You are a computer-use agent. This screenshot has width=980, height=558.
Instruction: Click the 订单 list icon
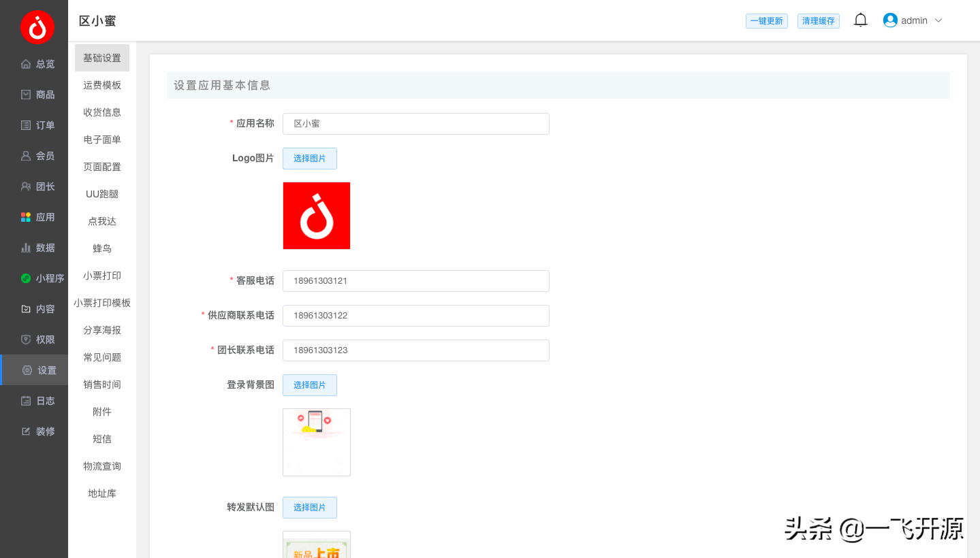coord(26,125)
